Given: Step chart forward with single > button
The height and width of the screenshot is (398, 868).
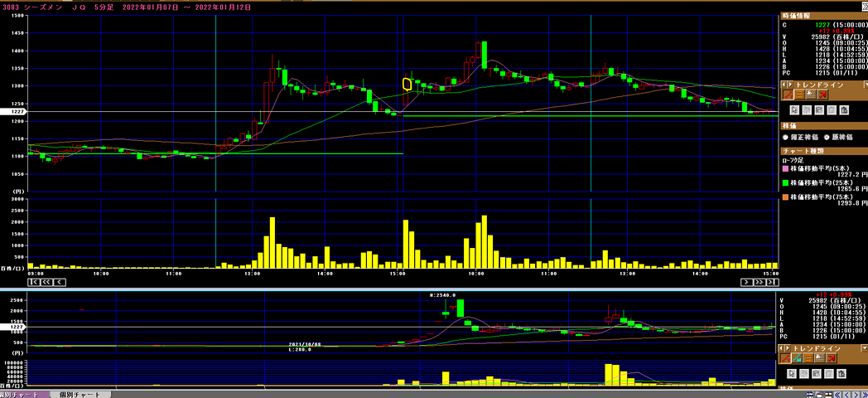Looking at the screenshot, I should click(x=747, y=282).
